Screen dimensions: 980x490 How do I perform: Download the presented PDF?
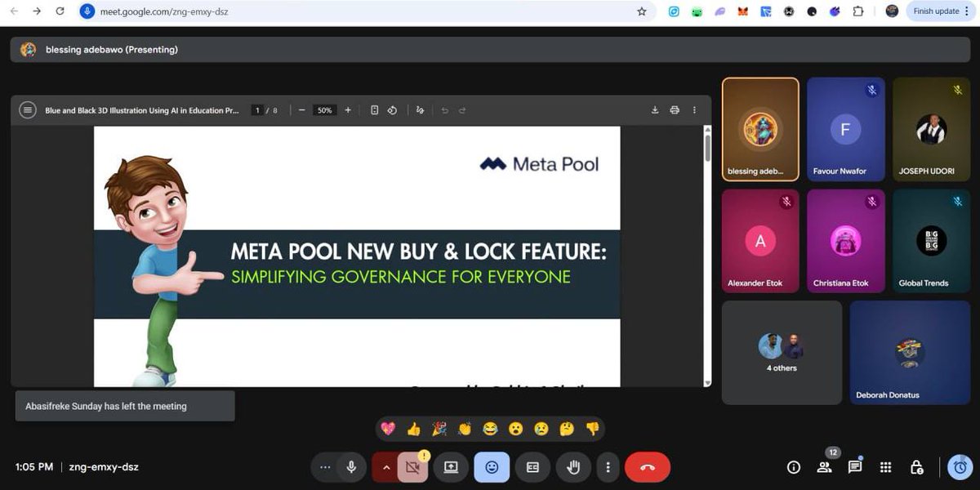655,110
